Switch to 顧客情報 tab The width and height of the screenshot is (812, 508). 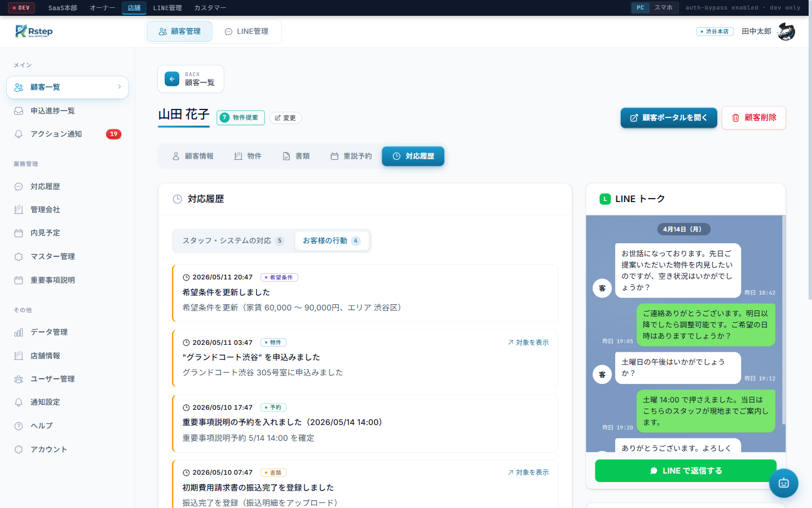(193, 156)
